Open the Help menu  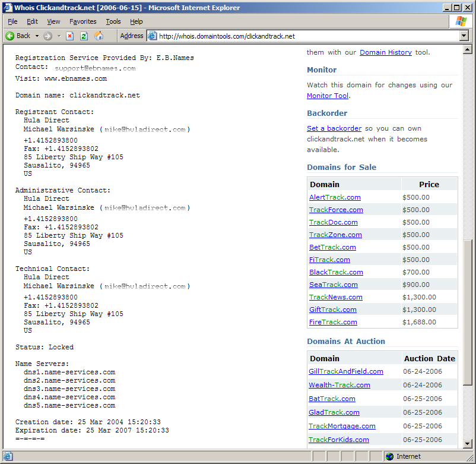(137, 21)
